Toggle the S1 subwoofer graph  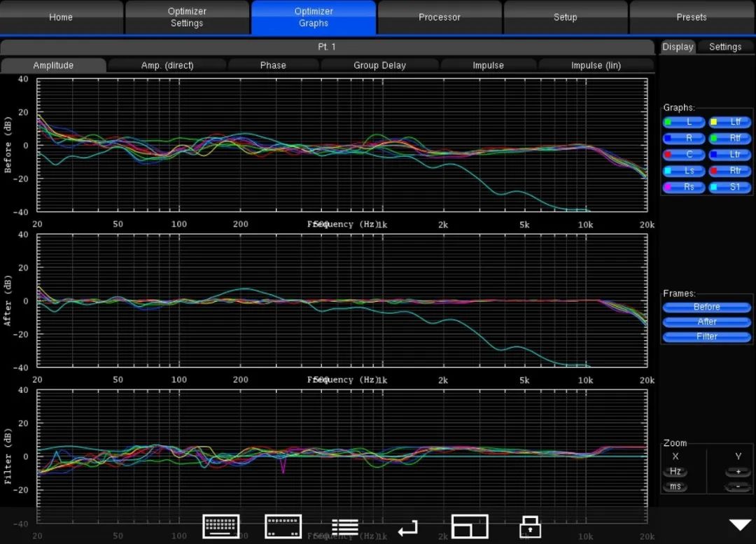[730, 187]
